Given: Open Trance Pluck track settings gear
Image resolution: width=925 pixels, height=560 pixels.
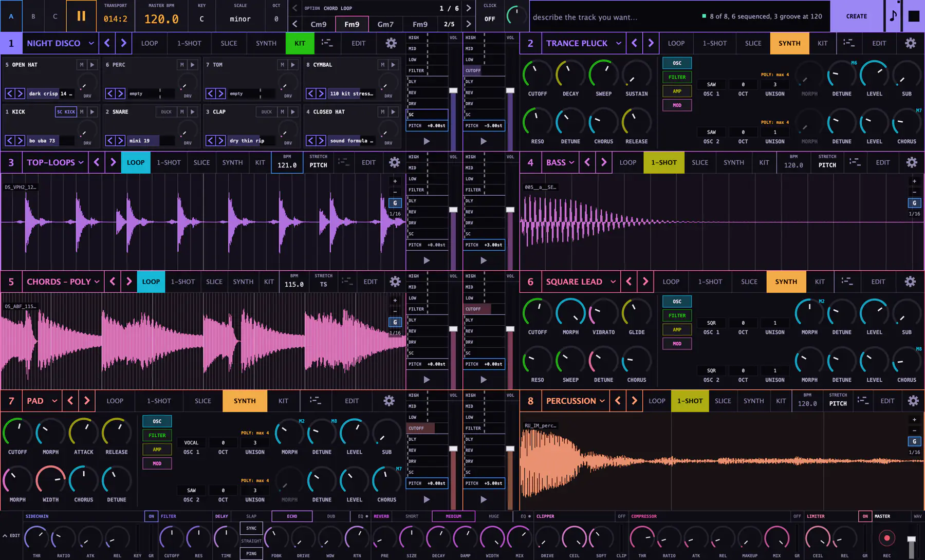Looking at the screenshot, I should (910, 43).
